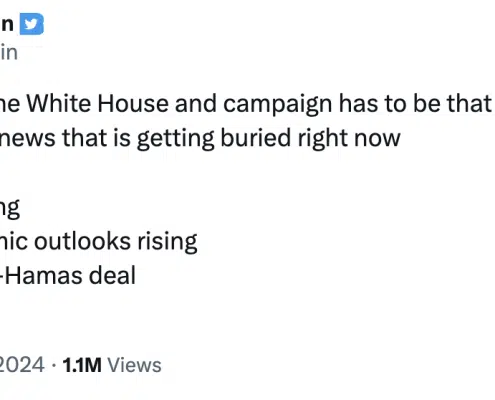
Task: Click the middle dot separator before 1.1M
Action: 54,365
